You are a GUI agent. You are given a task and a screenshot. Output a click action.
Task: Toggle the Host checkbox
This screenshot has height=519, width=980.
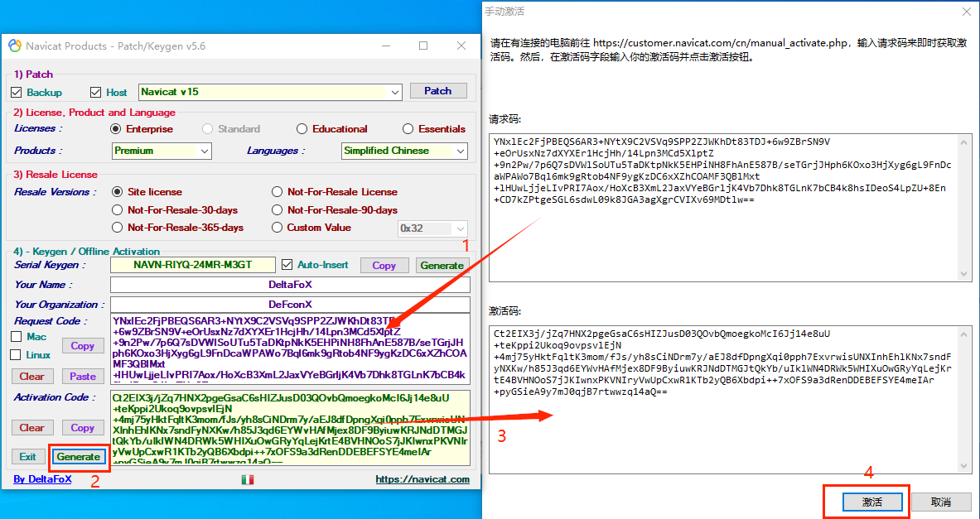[x=95, y=93]
